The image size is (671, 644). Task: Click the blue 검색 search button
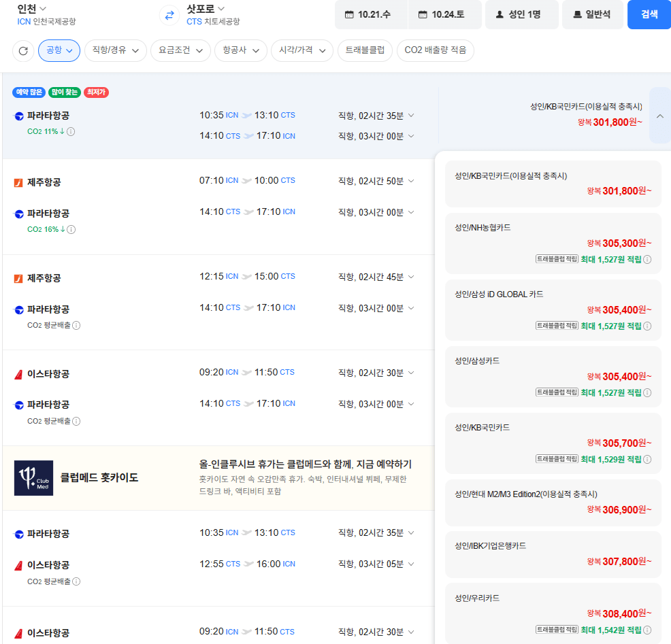pyautogui.click(x=649, y=14)
